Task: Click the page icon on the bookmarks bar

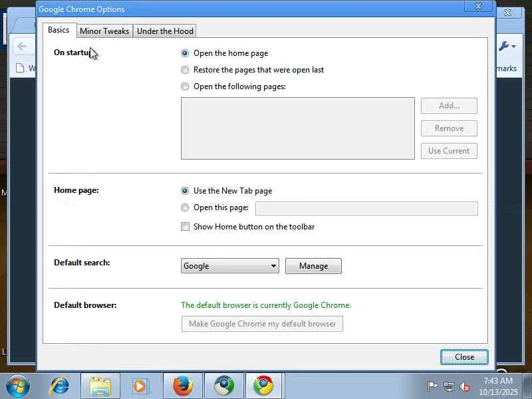Action: tap(20, 68)
